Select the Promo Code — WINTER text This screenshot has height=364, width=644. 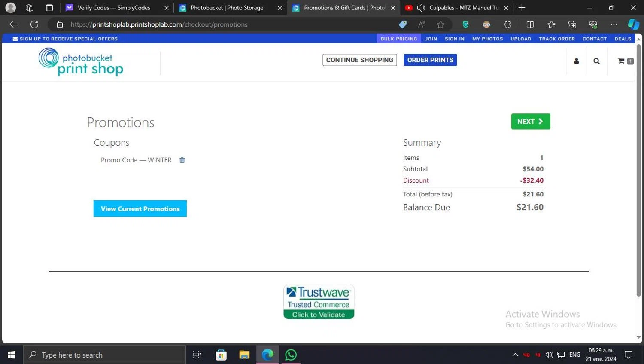[x=136, y=160]
